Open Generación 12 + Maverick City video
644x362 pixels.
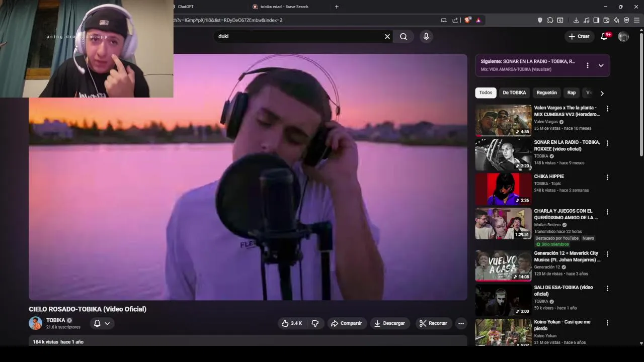point(567,256)
